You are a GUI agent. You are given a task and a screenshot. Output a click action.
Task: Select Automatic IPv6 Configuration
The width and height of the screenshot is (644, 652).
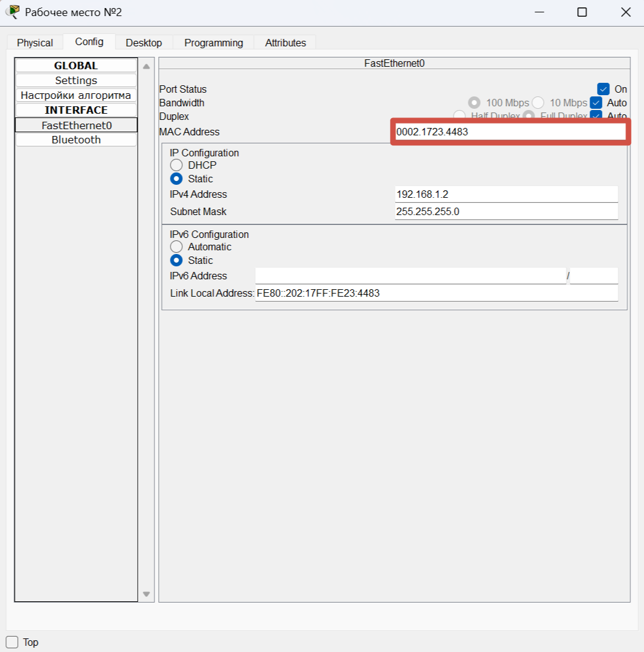point(176,247)
